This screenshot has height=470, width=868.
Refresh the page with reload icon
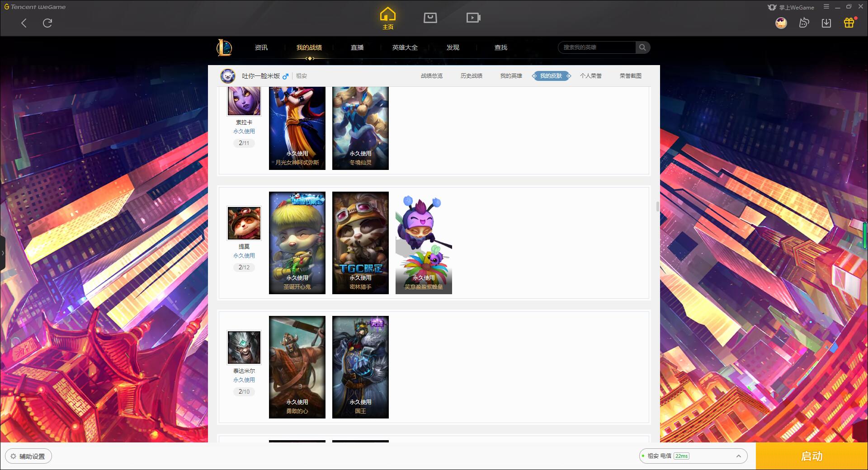47,23
